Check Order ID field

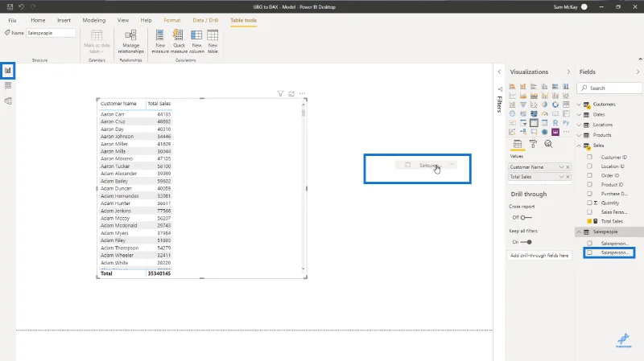point(589,175)
